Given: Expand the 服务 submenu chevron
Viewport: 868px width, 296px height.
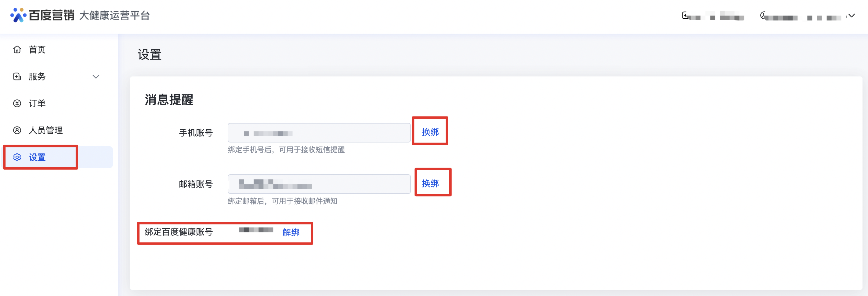Looking at the screenshot, I should pyautogui.click(x=96, y=77).
